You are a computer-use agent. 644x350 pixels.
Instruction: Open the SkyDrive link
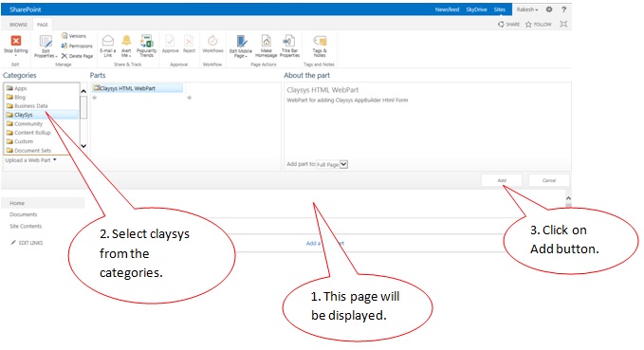point(476,9)
